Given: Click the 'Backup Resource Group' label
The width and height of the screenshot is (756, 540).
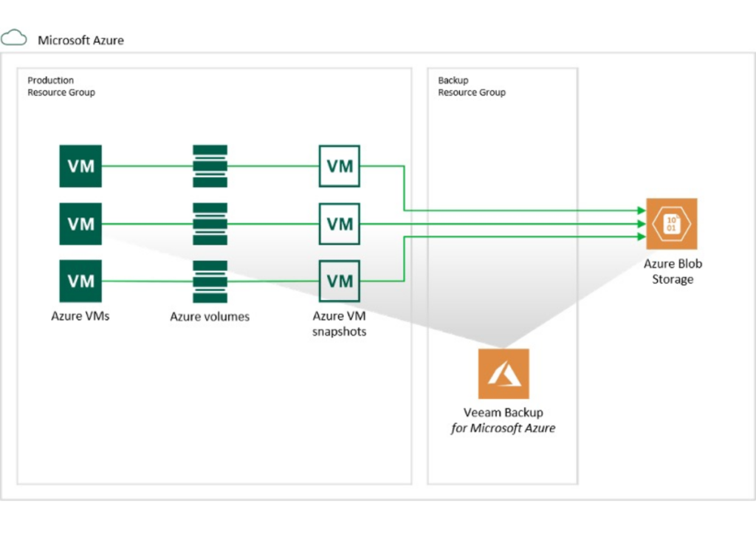Looking at the screenshot, I should tap(472, 86).
